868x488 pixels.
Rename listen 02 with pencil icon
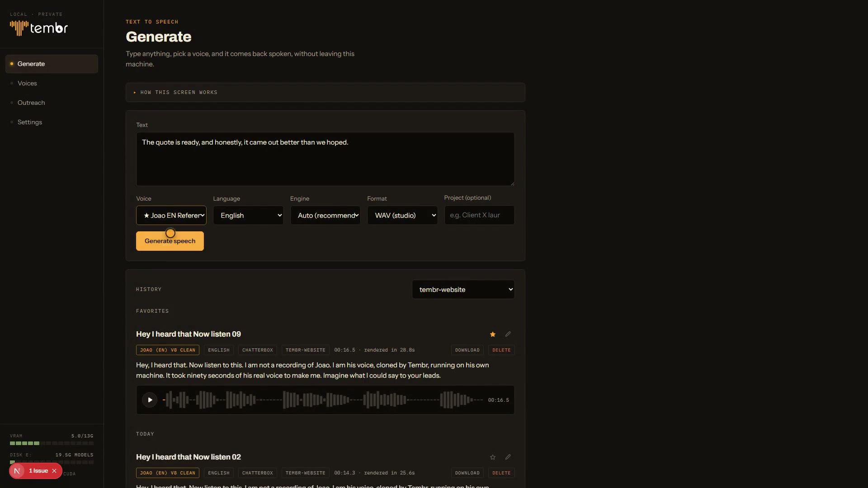508,457
